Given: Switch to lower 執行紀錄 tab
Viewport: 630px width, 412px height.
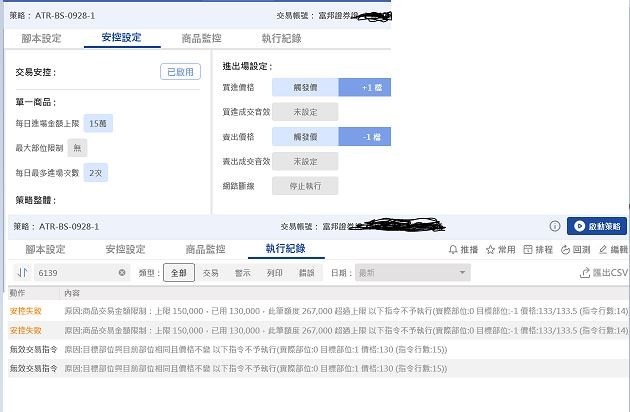Looking at the screenshot, I should [x=286, y=249].
